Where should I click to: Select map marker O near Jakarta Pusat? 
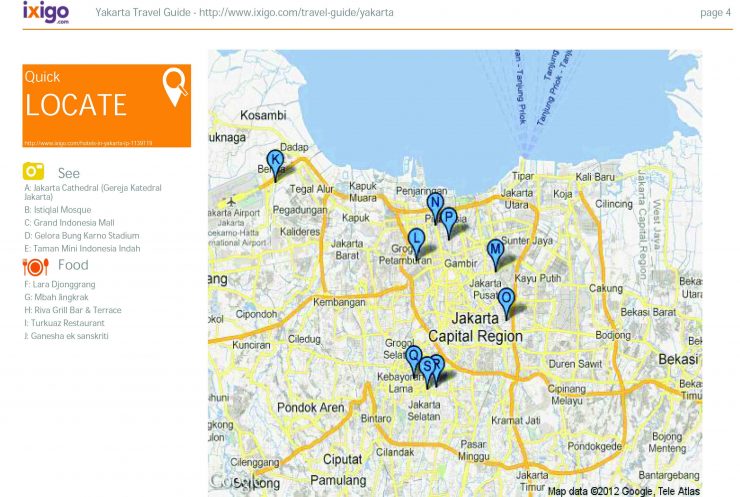pyautogui.click(x=506, y=303)
